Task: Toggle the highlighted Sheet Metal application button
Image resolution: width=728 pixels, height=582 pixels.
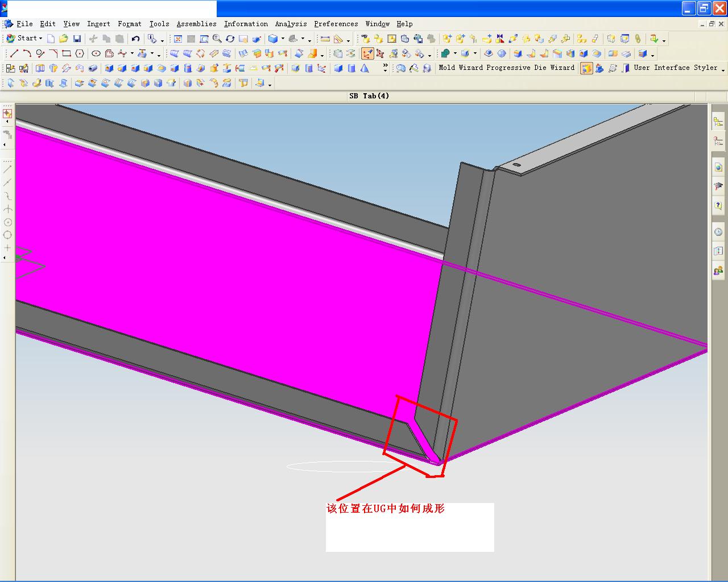Action: click(x=586, y=68)
